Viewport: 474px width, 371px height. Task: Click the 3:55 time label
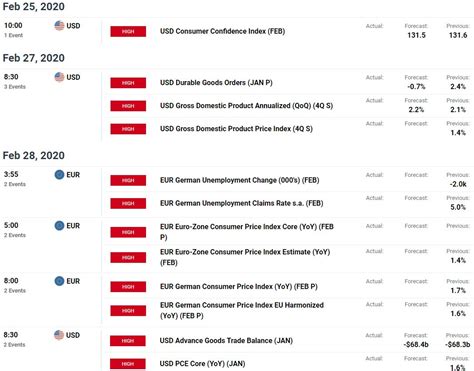[x=11, y=174]
